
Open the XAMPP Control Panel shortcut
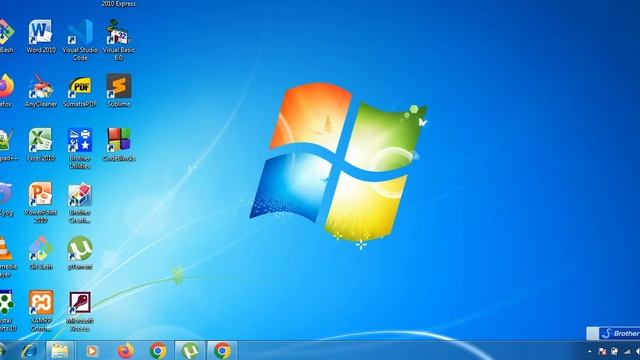41,311
